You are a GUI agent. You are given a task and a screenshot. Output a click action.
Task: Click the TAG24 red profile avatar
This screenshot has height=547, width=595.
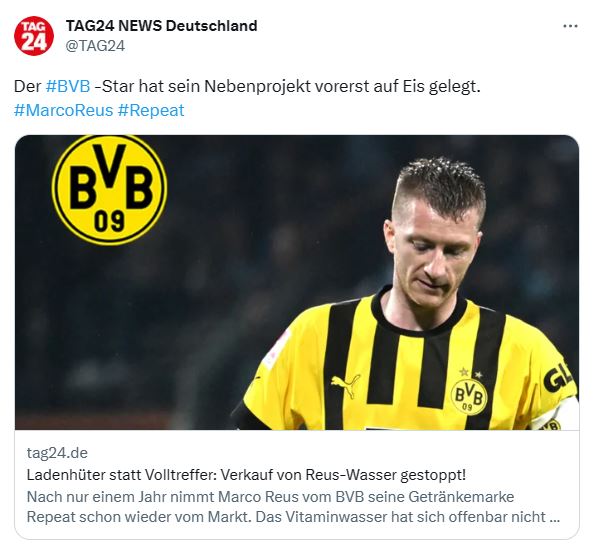(34, 36)
